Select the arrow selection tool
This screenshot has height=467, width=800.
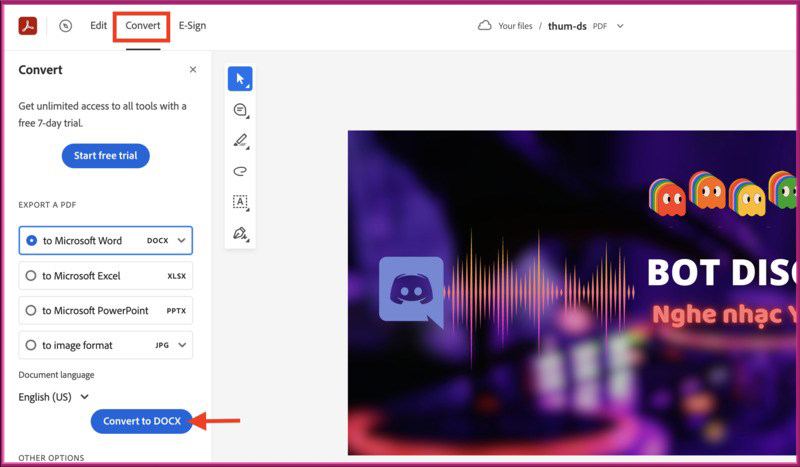[x=240, y=79]
